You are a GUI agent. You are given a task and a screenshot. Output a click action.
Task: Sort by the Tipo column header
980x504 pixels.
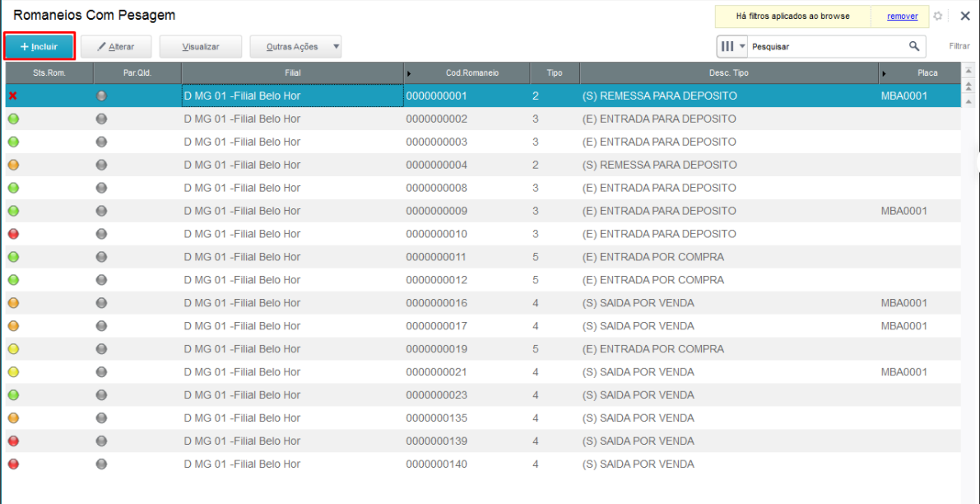click(555, 73)
